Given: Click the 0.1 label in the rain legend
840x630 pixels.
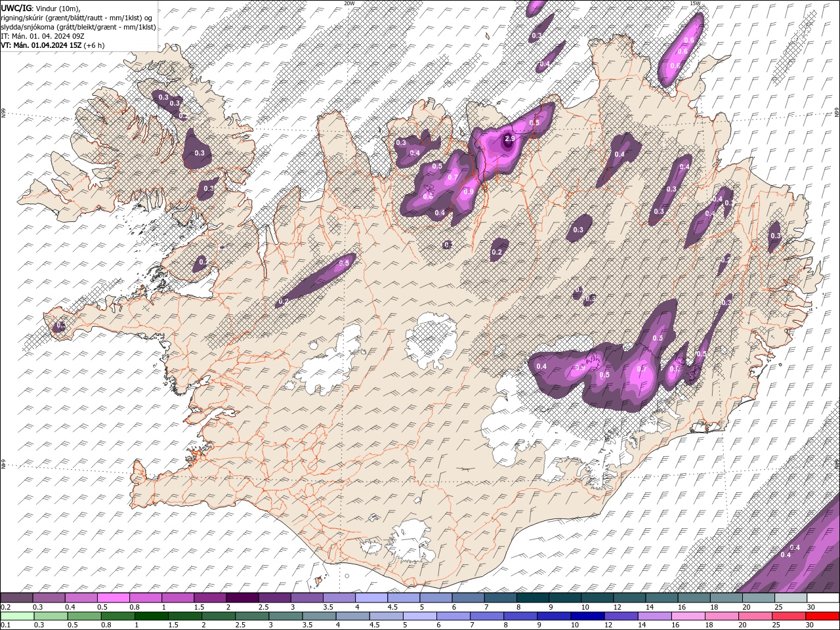Looking at the screenshot, I should point(6,625).
